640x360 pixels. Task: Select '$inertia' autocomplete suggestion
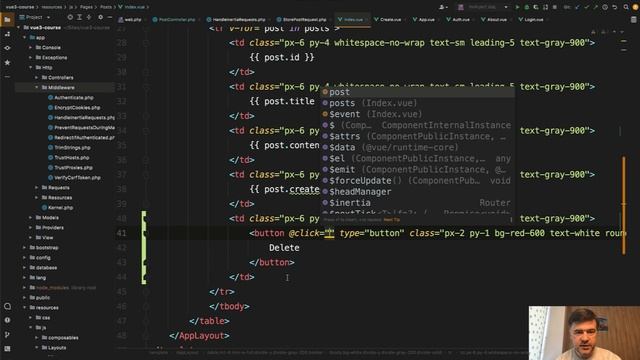point(417,202)
